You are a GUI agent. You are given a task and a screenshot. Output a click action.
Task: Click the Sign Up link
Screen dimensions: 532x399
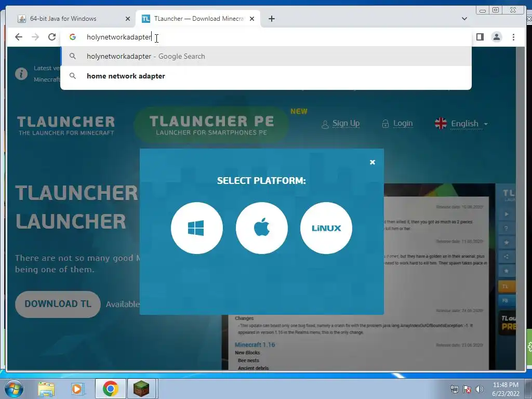pos(345,124)
